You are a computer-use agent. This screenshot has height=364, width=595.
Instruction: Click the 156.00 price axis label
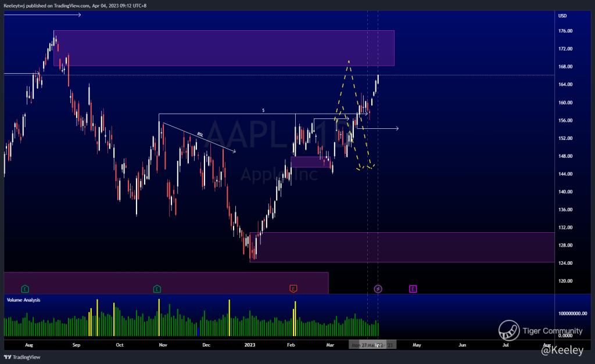565,120
